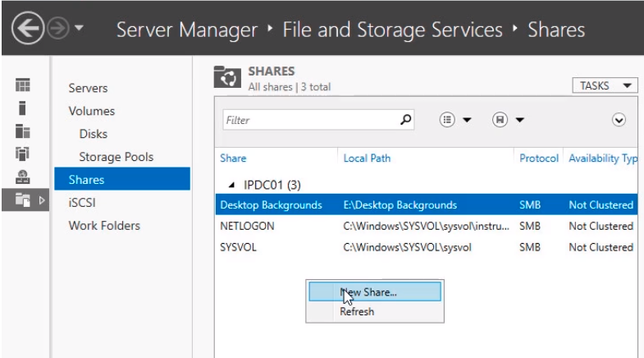Sort shares by the Local Path column

tap(367, 158)
